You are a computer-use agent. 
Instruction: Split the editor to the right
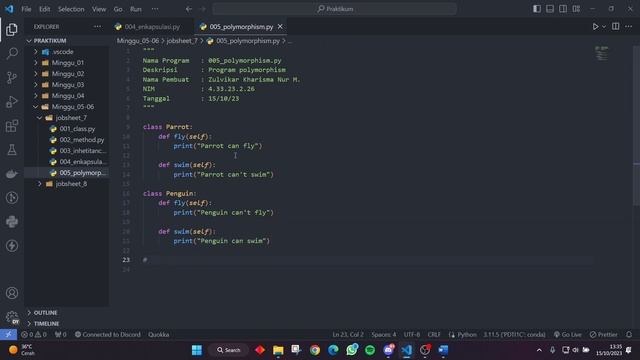[616, 27]
